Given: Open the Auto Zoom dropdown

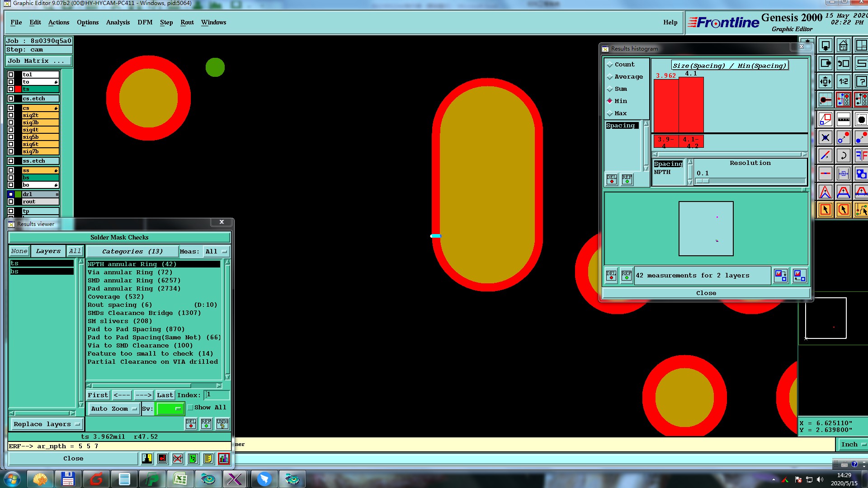Looking at the screenshot, I should [x=113, y=409].
